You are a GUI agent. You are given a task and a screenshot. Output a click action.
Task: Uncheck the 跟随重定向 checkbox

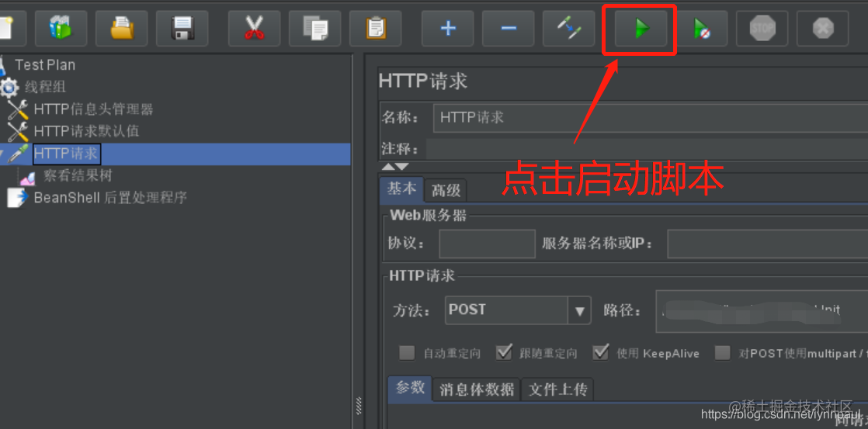(x=503, y=353)
